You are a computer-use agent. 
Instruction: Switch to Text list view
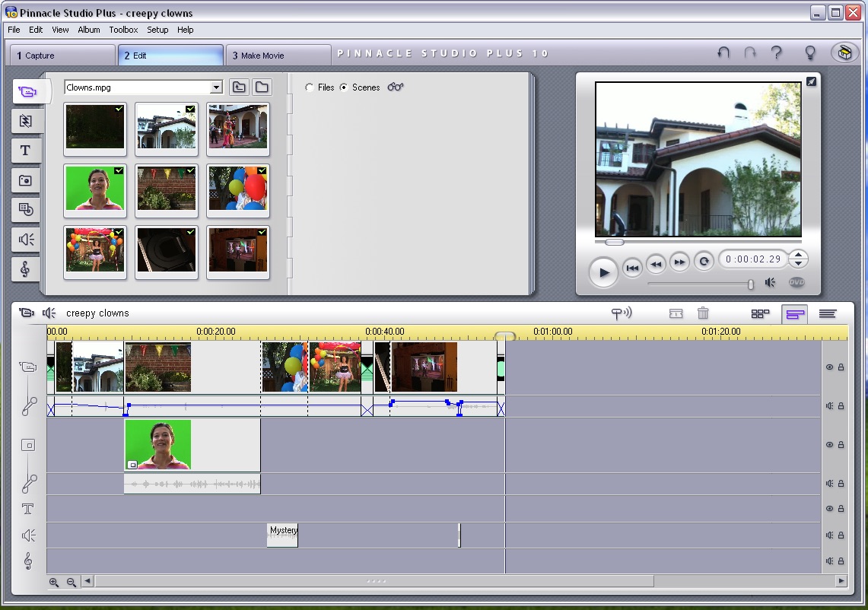coord(828,314)
